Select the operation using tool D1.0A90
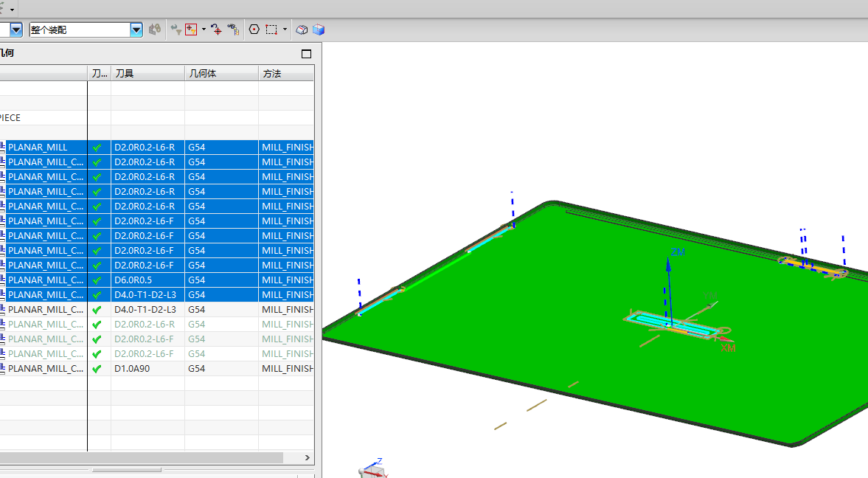Screen dimensions: 868x478 [x=156, y=369]
